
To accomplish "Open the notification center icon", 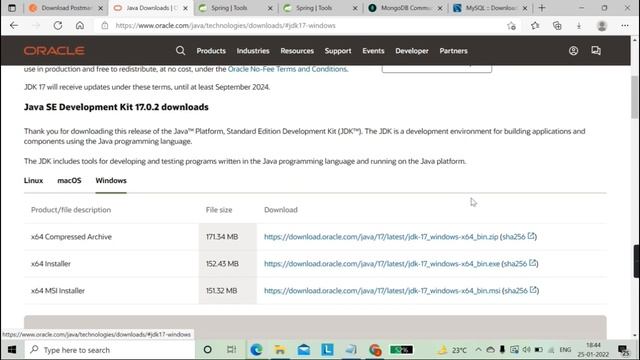I will pos(623,350).
